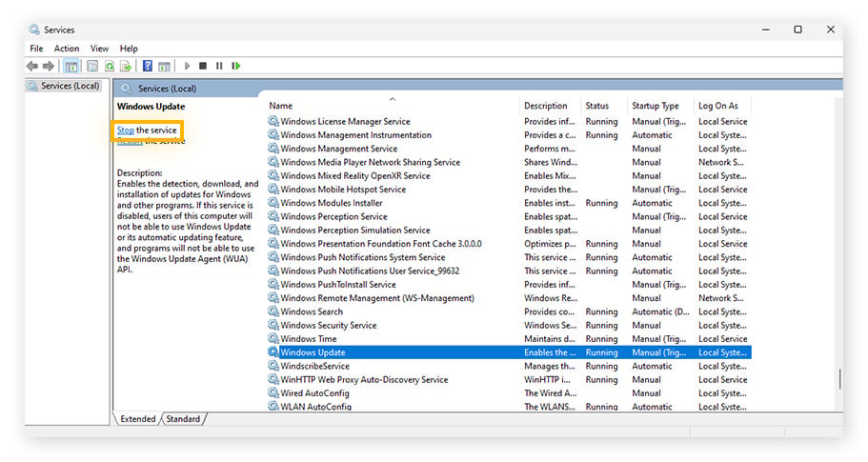868x462 pixels.
Task: Select Windows Management Instrumentation row
Action: [509, 135]
